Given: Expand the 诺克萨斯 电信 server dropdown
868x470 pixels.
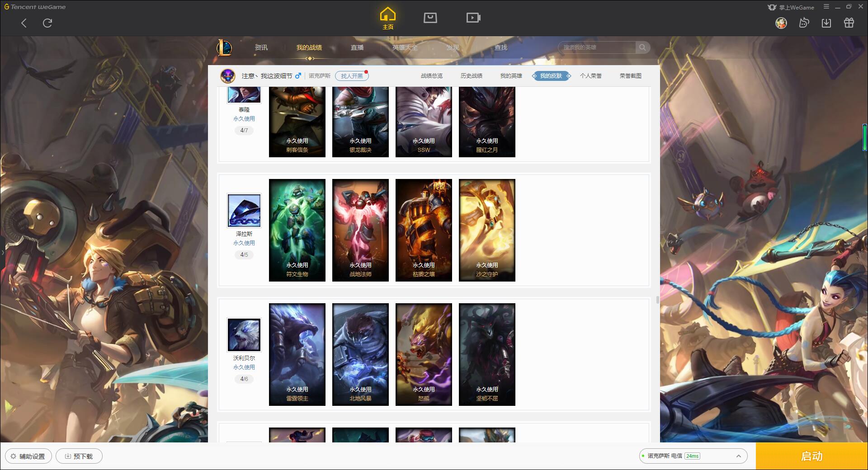Looking at the screenshot, I should coord(693,456).
